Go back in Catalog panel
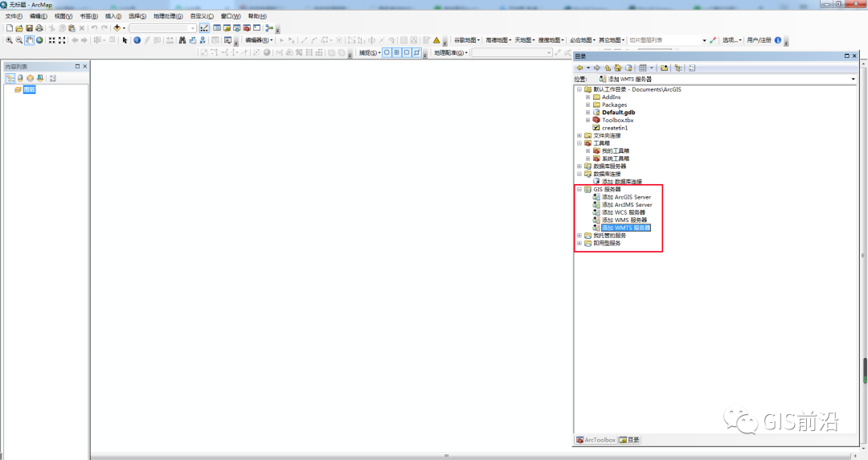The width and height of the screenshot is (868, 460). (x=580, y=68)
